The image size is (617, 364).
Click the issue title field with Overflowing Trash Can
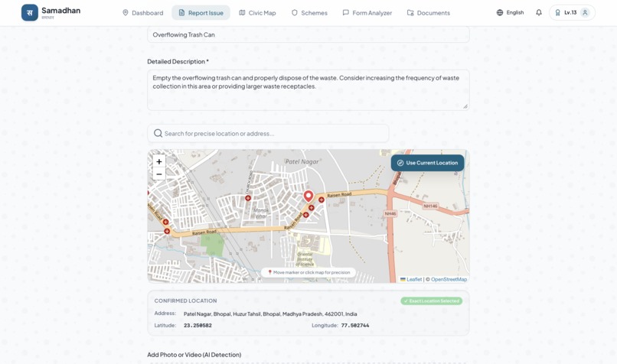click(308, 34)
